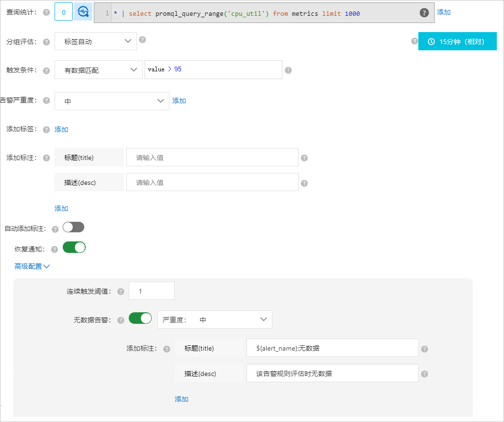The image size is (504, 422).
Task: Enable the 自动添加标注 switch
Action: [x=73, y=227]
